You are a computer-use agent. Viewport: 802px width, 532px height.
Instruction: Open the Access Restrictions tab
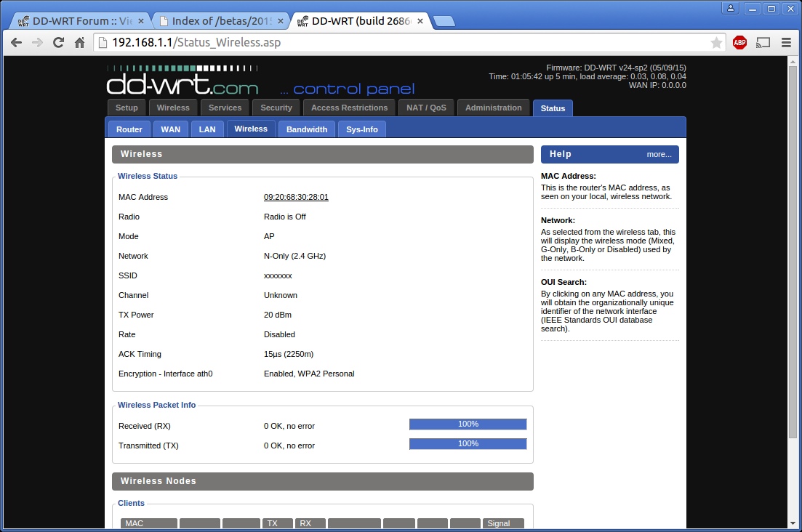[349, 108]
